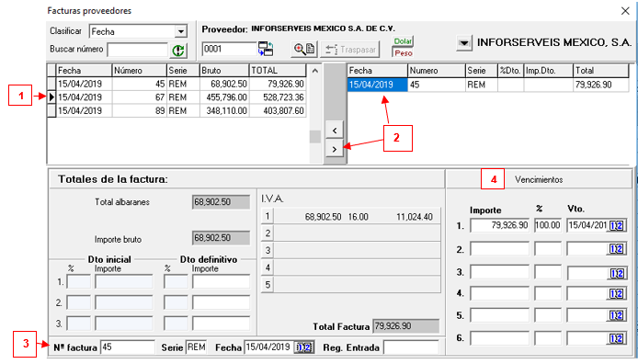Click the Traspasar button

pos(350,50)
